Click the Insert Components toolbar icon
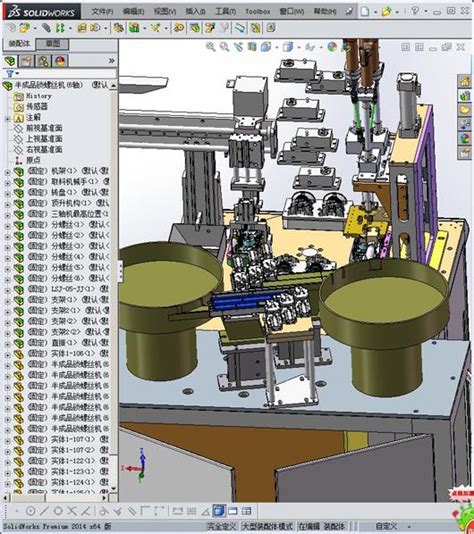Image resolution: width=474 pixels, height=534 pixels. click(x=24, y=28)
